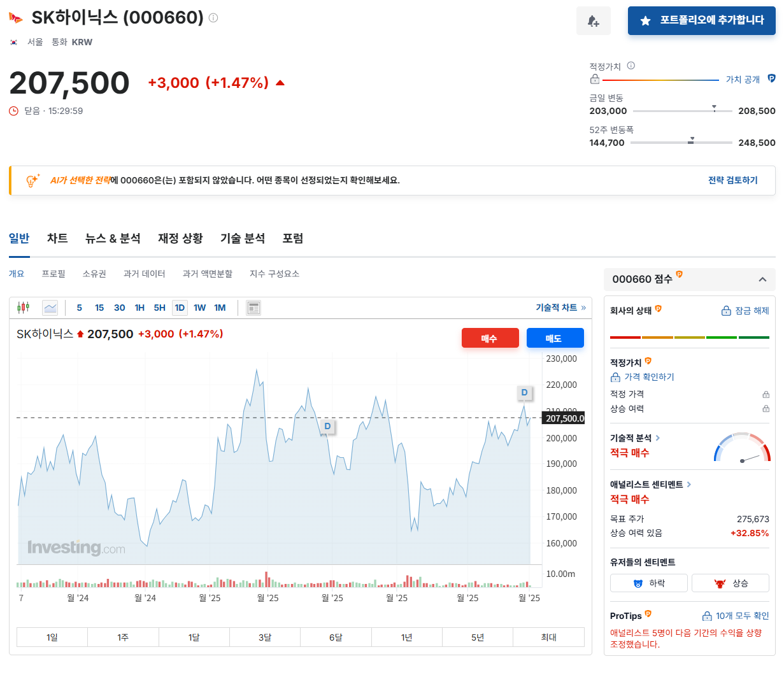
Task: Expand 기술적 분석 section arrow
Action: click(x=658, y=438)
